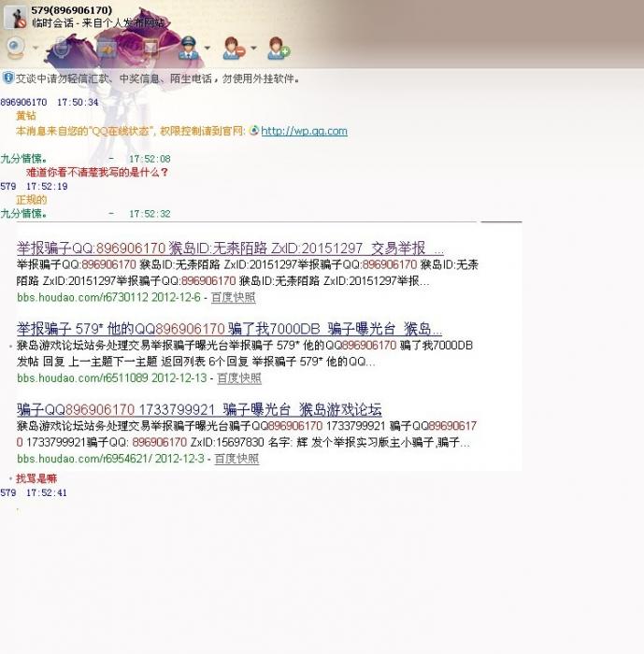Image resolution: width=644 pixels, height=654 pixels.
Task: Open result 举报骗子QQ:896906170 猴岛ID:无柰陌路
Action: 230,249
